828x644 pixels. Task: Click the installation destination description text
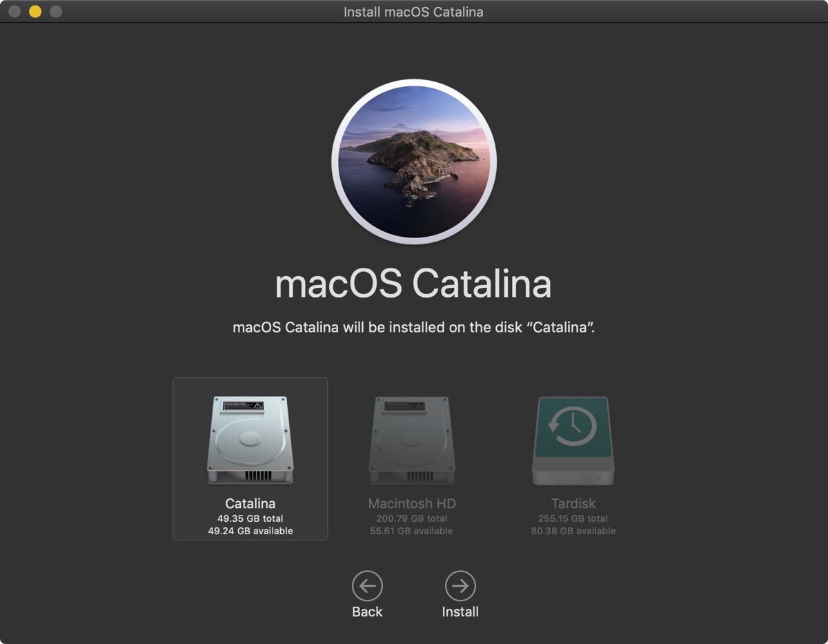point(413,326)
